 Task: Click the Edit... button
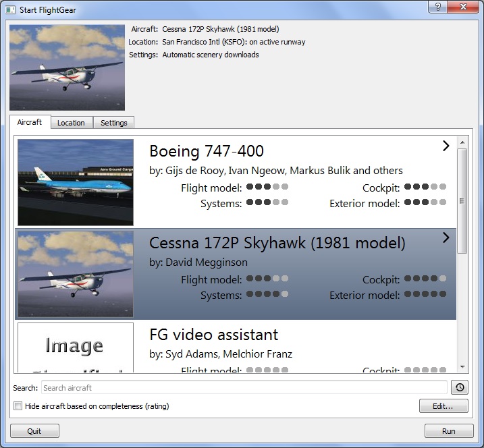click(443, 406)
